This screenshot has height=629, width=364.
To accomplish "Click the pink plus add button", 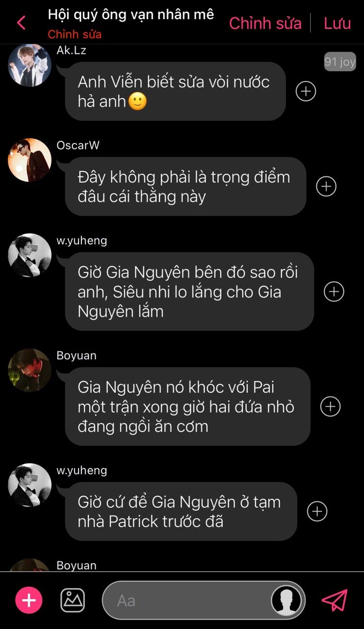I will pos(29,600).
